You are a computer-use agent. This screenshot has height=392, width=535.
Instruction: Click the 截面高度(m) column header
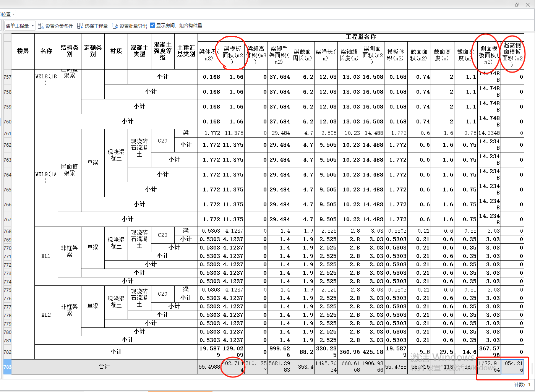[x=443, y=55]
